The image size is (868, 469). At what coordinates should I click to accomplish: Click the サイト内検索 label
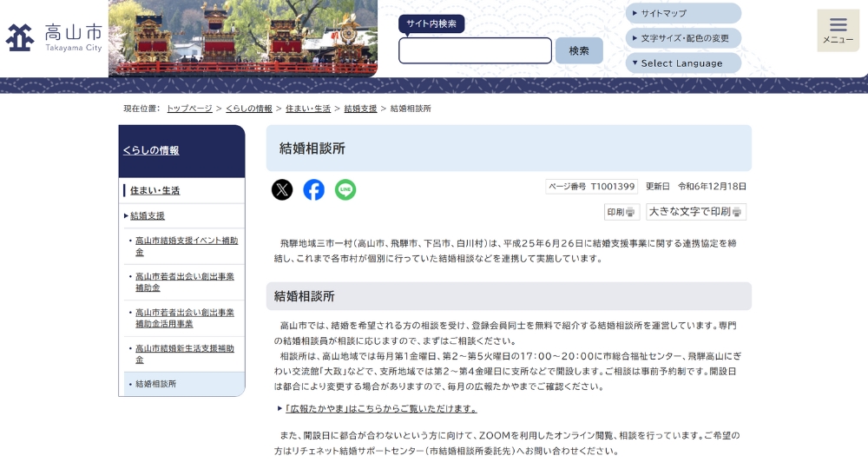[431, 23]
